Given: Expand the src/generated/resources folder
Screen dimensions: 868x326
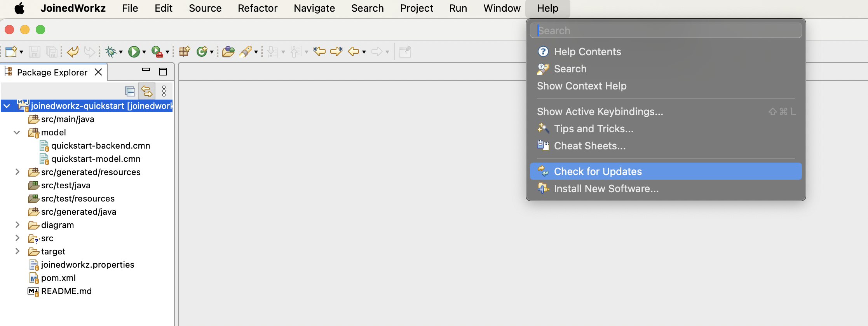Looking at the screenshot, I should point(17,172).
